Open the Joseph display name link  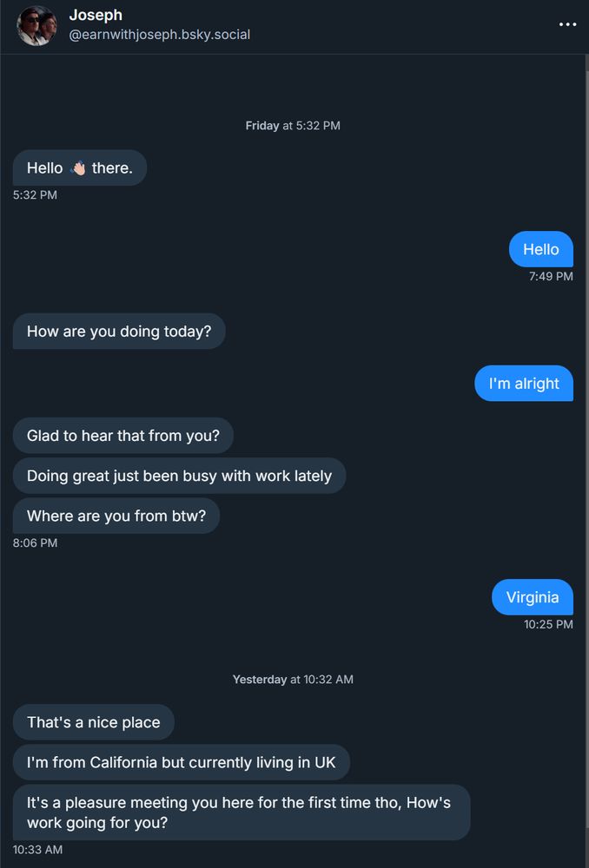[96, 16]
